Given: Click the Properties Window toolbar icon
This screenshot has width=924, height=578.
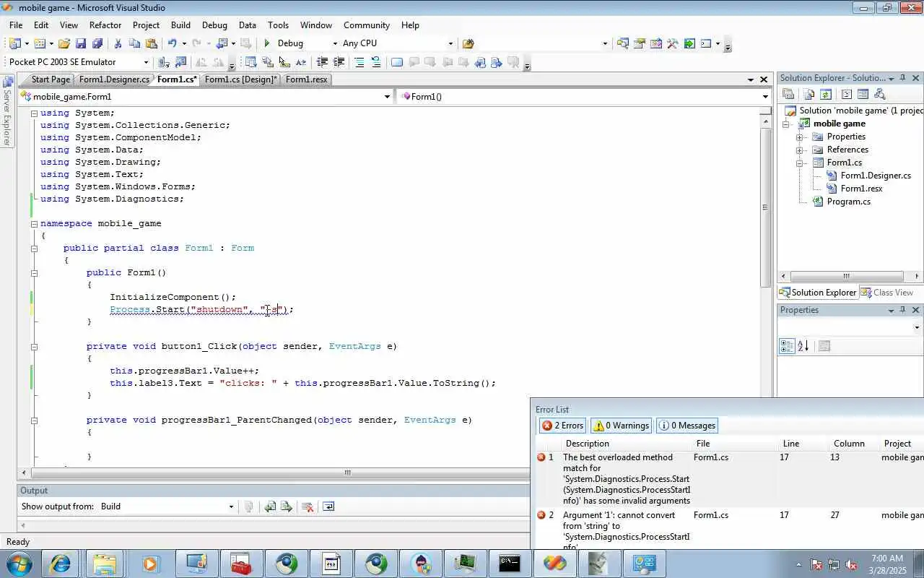Looking at the screenshot, I should pos(640,43).
